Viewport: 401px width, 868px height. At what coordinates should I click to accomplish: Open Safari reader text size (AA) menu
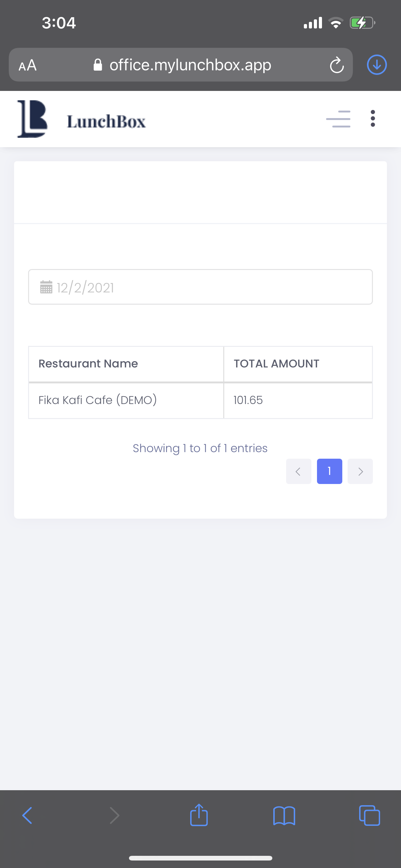27,65
